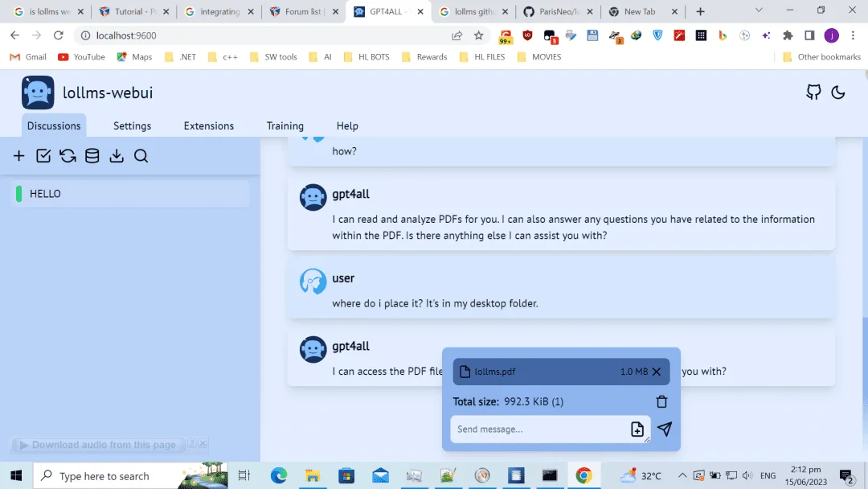This screenshot has height=489, width=868.
Task: Open the YouTube bookmark
Action: [x=81, y=57]
